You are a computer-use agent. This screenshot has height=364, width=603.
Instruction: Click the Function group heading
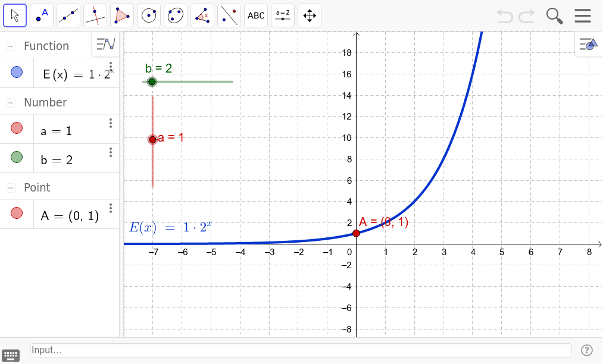click(x=46, y=46)
